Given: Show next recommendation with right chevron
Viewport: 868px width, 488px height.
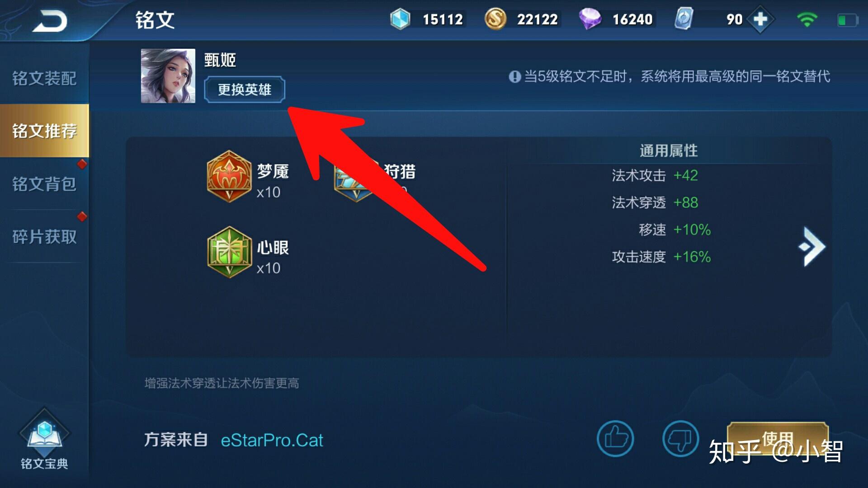Looking at the screenshot, I should pos(812,247).
